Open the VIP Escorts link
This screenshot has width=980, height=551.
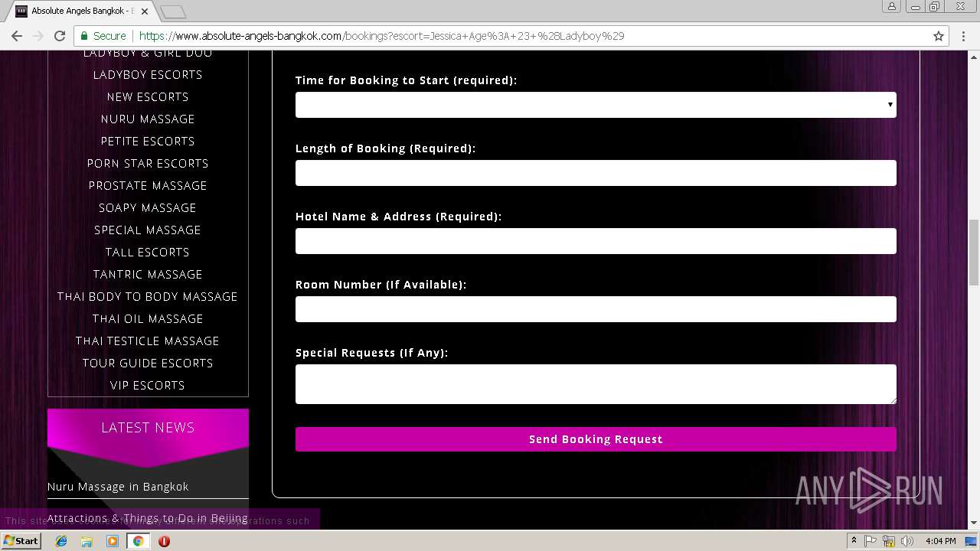click(x=148, y=386)
